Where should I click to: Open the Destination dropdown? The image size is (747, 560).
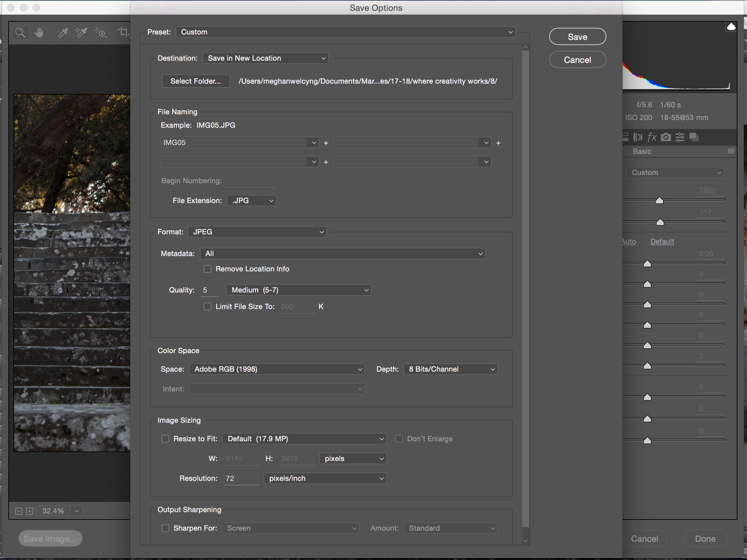265,58
